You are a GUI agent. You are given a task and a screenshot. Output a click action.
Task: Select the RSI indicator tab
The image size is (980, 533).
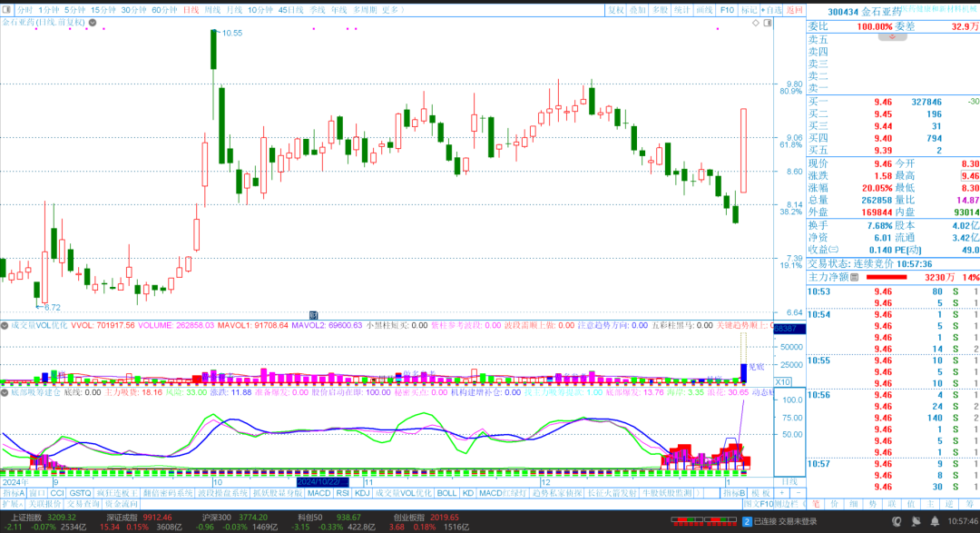(x=342, y=493)
